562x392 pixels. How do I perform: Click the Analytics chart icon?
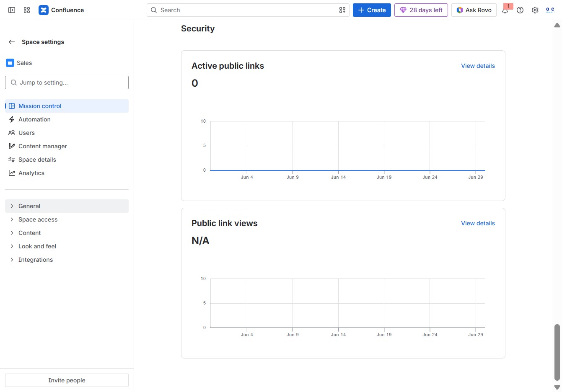12,173
